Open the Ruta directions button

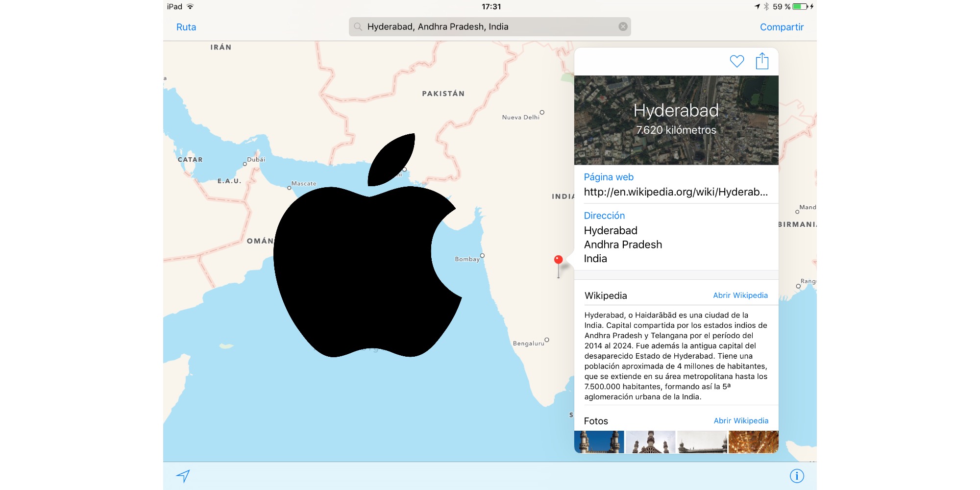(x=186, y=27)
